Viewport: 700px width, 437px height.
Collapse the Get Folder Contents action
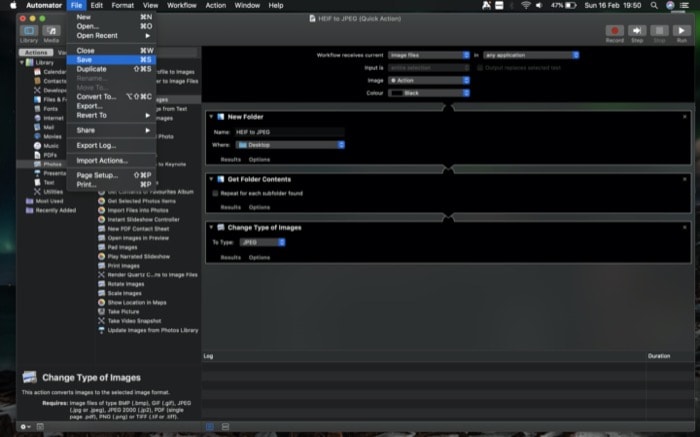[x=211, y=179]
